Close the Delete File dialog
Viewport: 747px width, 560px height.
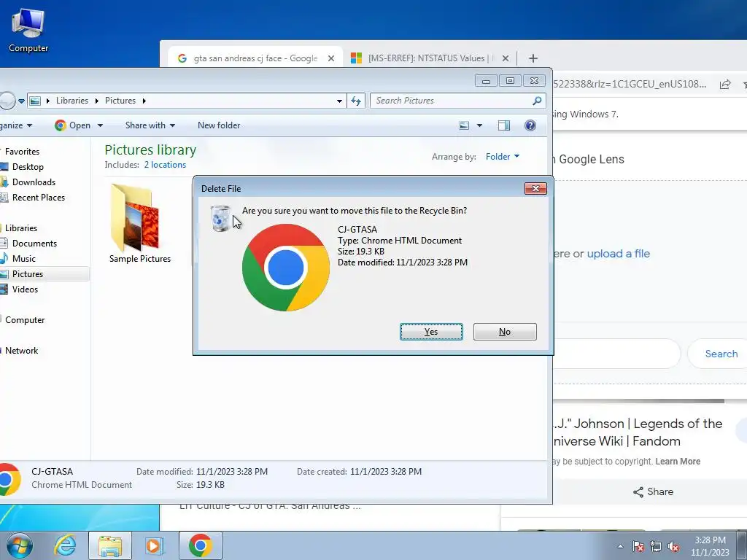(x=535, y=189)
